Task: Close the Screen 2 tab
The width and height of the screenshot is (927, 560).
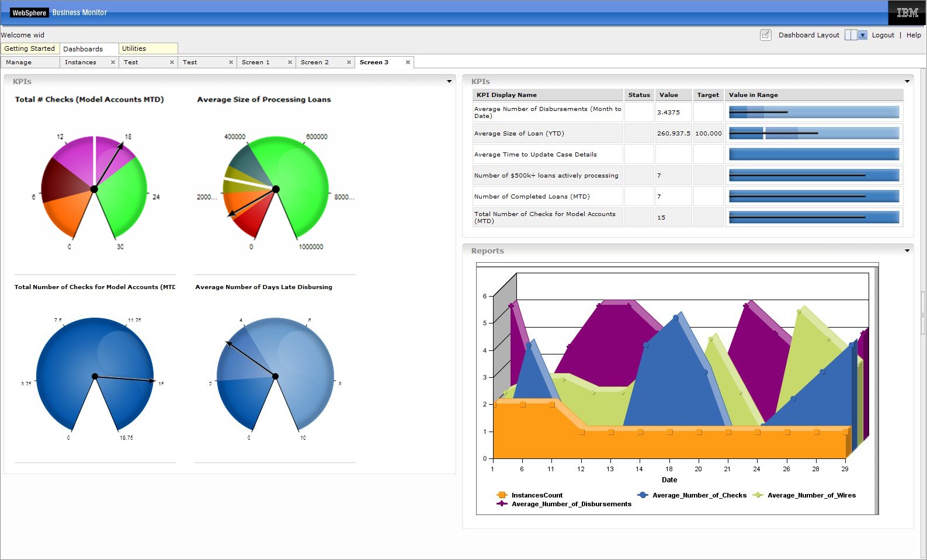Action: [349, 62]
